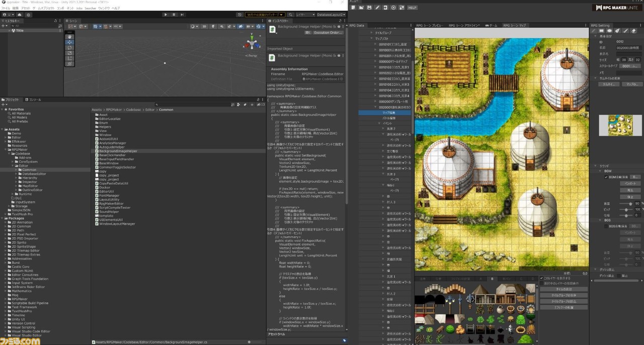Expand the Title scene in Hierarchy

[x=11, y=31]
